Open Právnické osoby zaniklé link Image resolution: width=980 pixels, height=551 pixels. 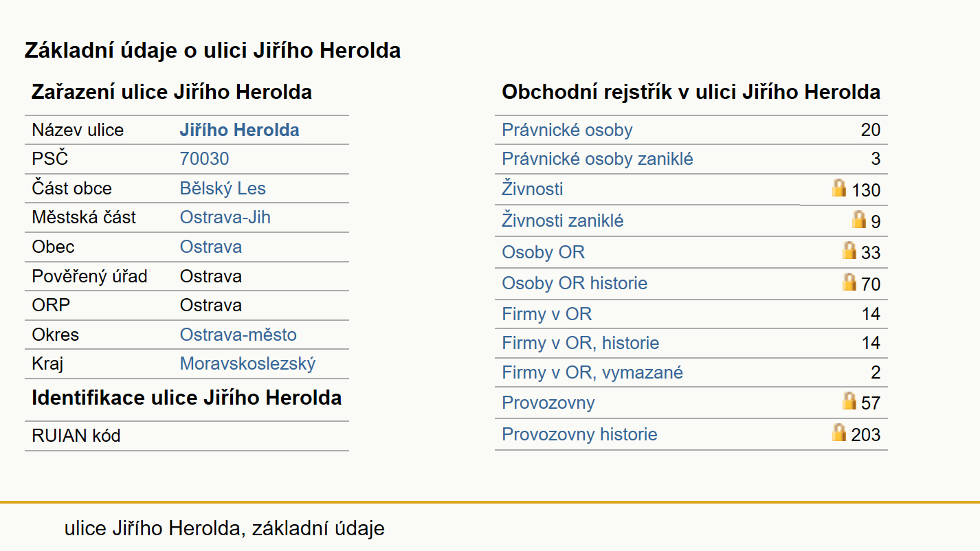pyautogui.click(x=597, y=159)
